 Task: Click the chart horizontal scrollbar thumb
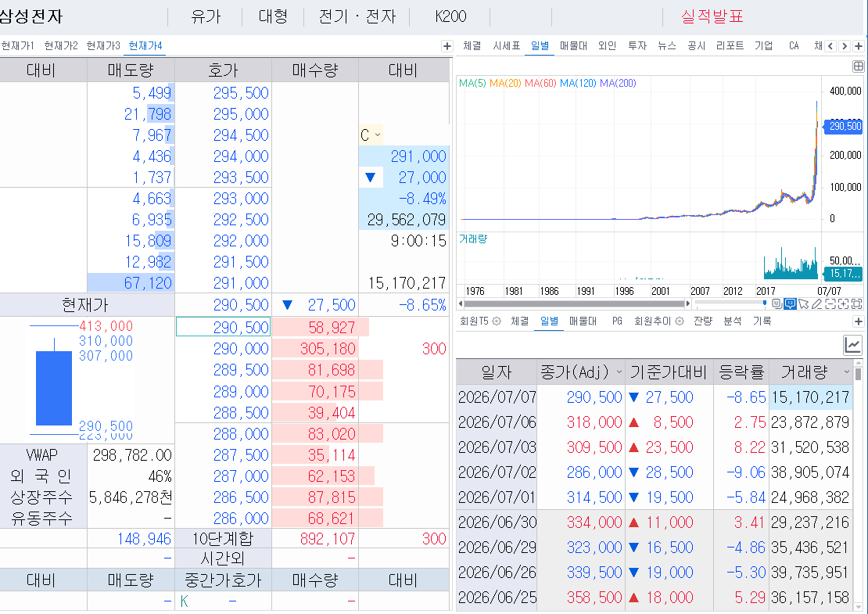tap(574, 303)
